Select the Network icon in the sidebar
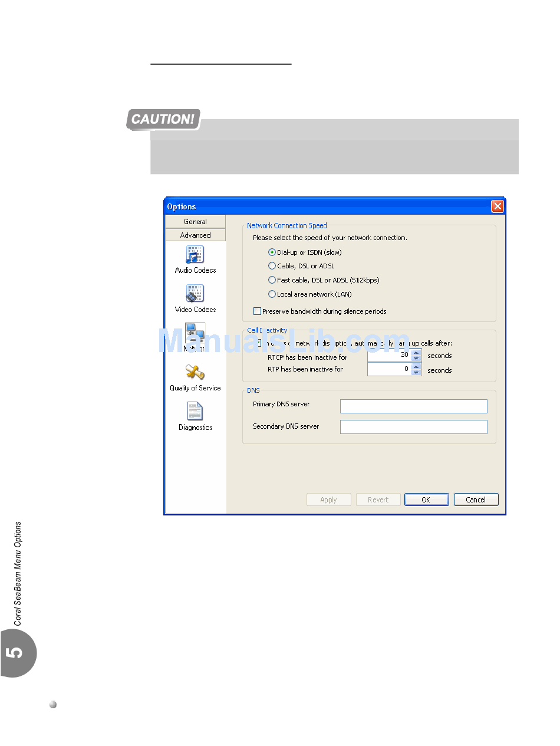560x746 pixels. coord(195,333)
